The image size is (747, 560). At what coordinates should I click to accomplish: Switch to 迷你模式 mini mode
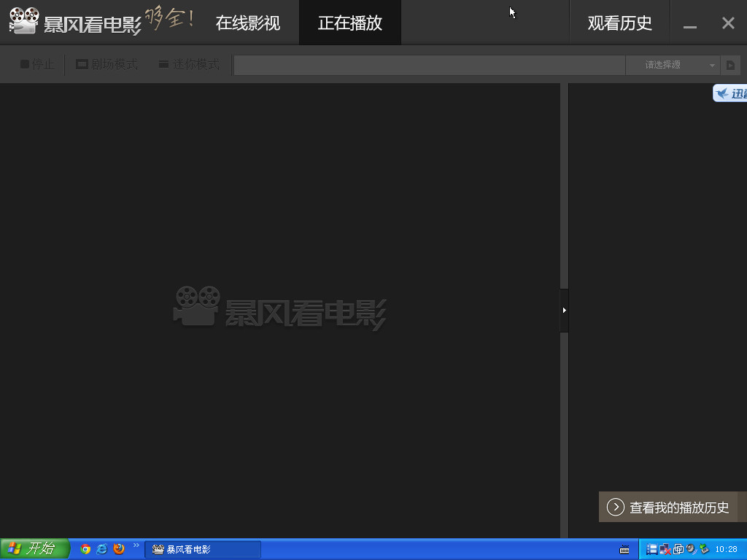pos(189,64)
